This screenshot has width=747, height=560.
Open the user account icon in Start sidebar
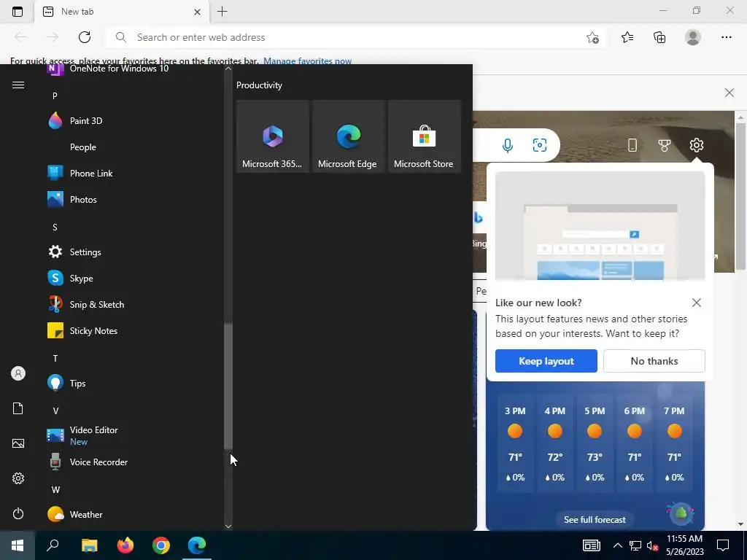pyautogui.click(x=18, y=373)
